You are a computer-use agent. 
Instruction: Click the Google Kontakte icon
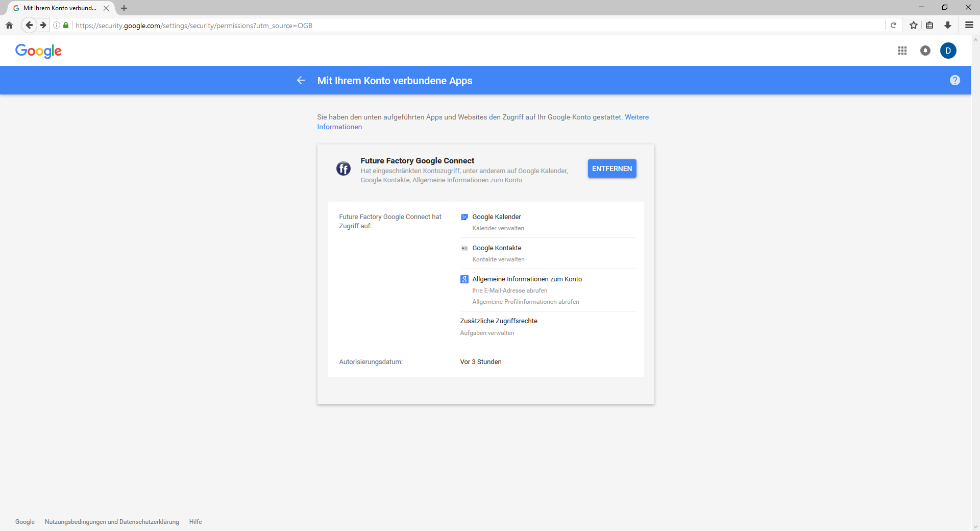pos(464,248)
